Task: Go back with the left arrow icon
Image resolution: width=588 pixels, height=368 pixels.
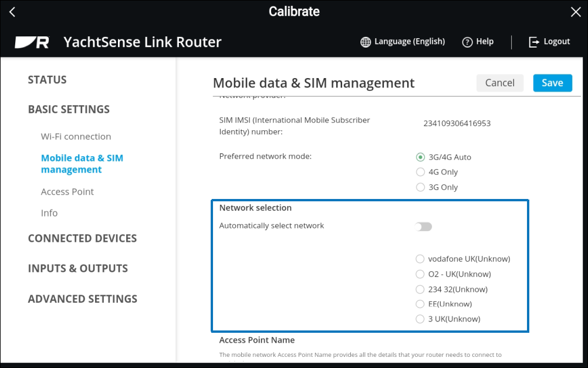Action: pos(12,12)
